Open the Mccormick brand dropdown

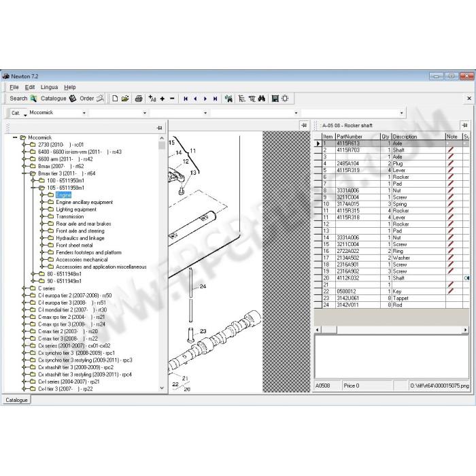click(84, 113)
